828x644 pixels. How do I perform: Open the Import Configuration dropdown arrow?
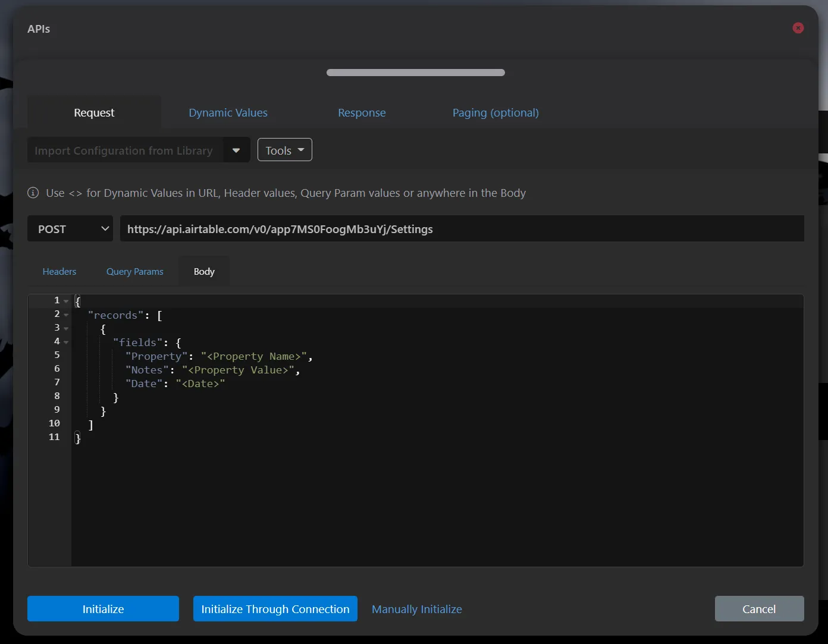[x=236, y=150]
